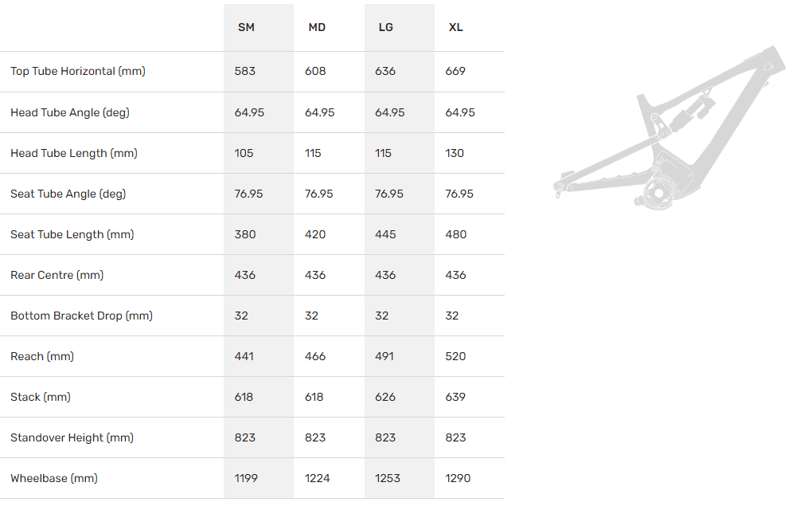
Task: Click the Seat Tube Length (mm) label
Action: click(72, 234)
